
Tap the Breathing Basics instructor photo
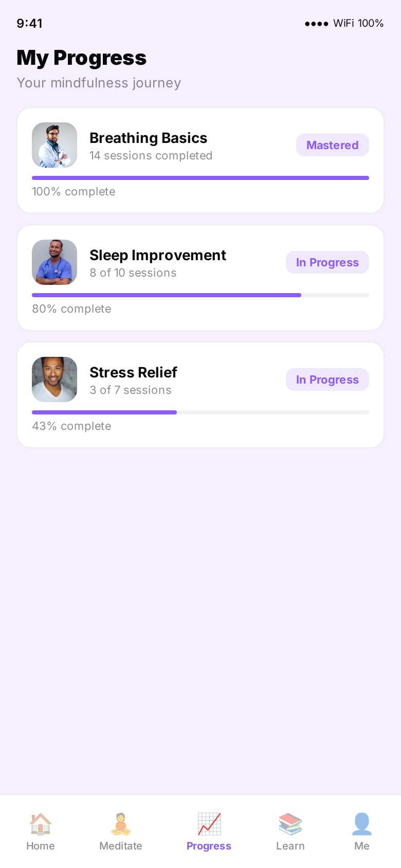pos(54,145)
